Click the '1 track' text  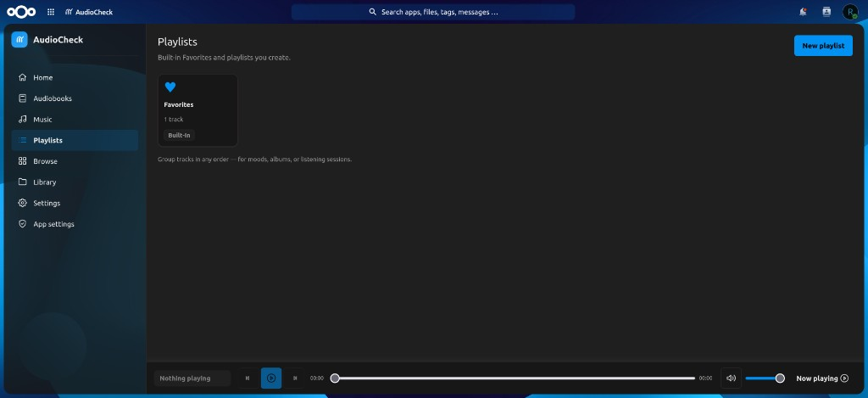click(x=173, y=119)
